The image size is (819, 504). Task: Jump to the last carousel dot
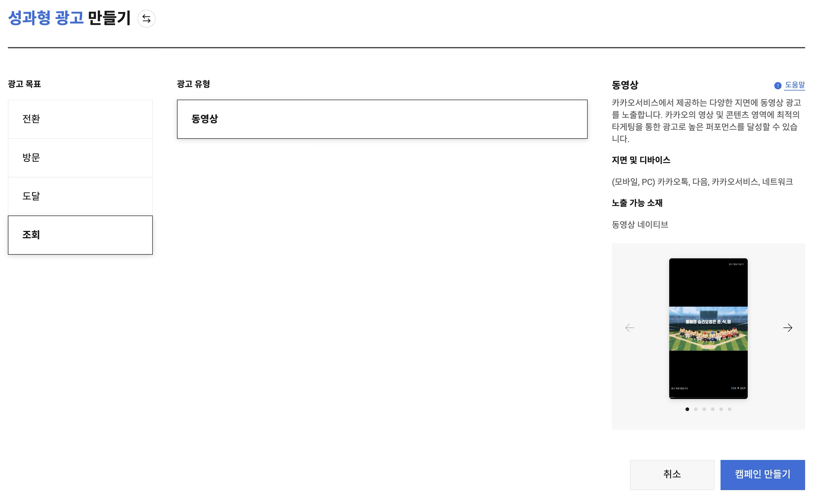[x=729, y=409]
